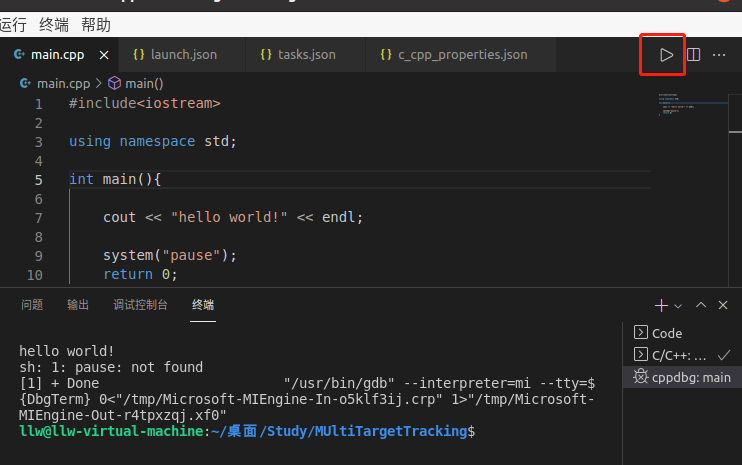
Task: Click the braces icon on tasks.json tab
Action: click(266, 55)
